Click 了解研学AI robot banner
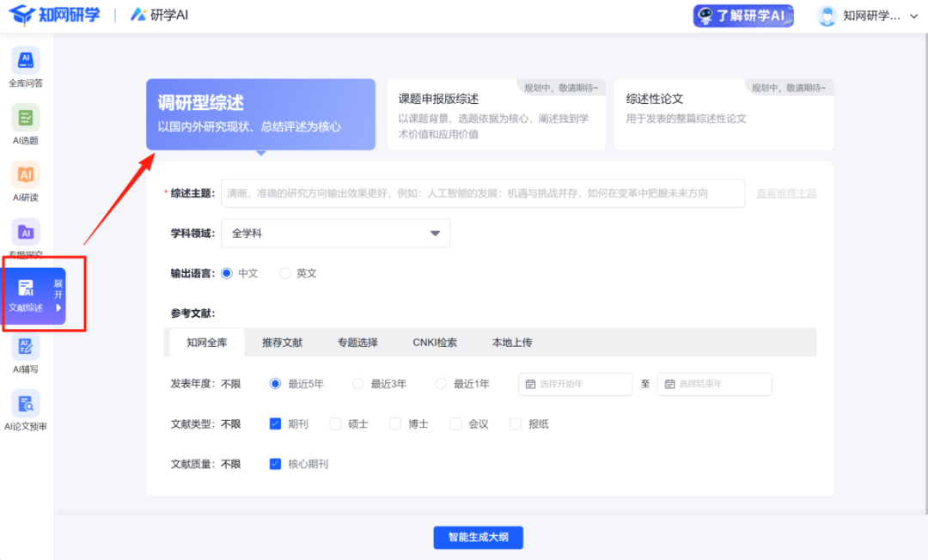Image resolution: width=928 pixels, height=560 pixels. coord(743,15)
